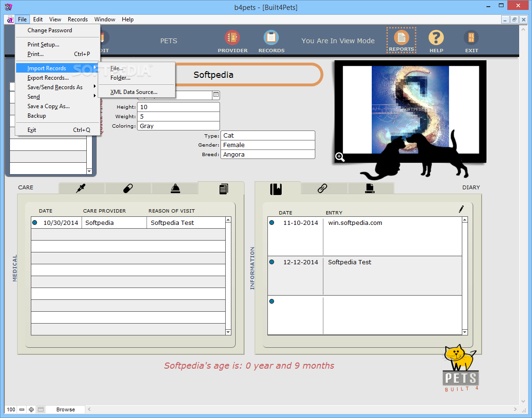Click the Height field
532x418 pixels.
tap(178, 107)
